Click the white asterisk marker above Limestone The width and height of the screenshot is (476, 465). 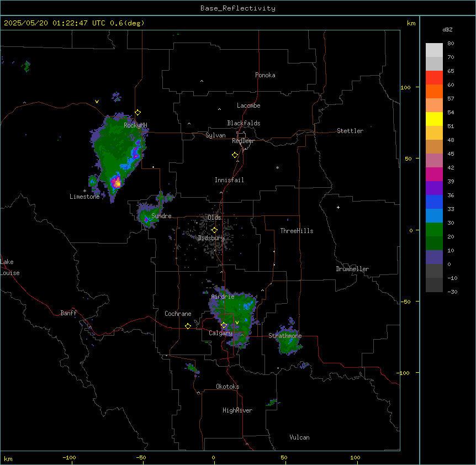pos(84,191)
